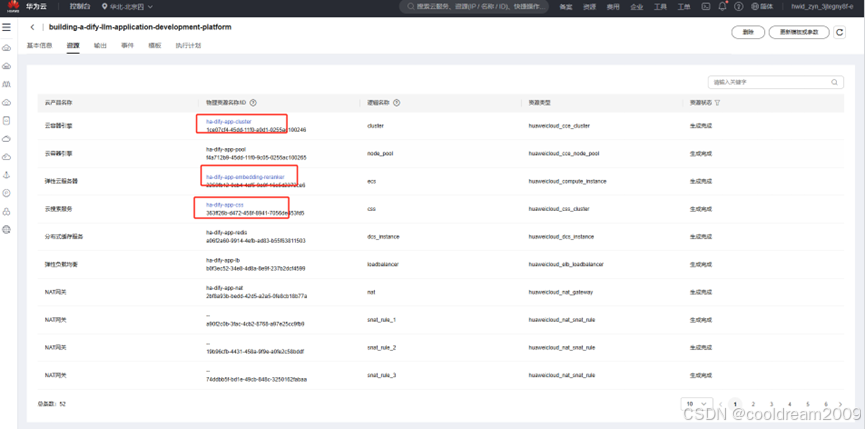Click the Huawei Cloud logo
865x429 pixels.
(x=13, y=7)
